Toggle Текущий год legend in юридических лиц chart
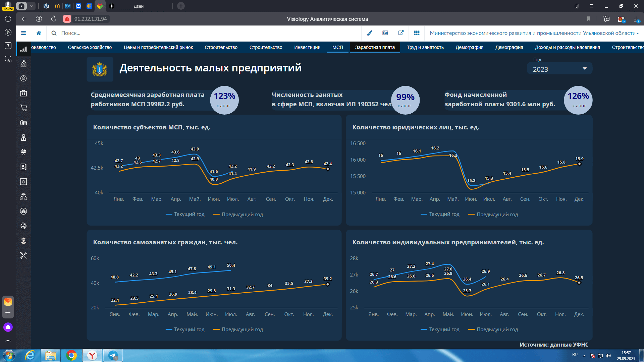Viewport: 644px width, 362px height. coord(440,214)
